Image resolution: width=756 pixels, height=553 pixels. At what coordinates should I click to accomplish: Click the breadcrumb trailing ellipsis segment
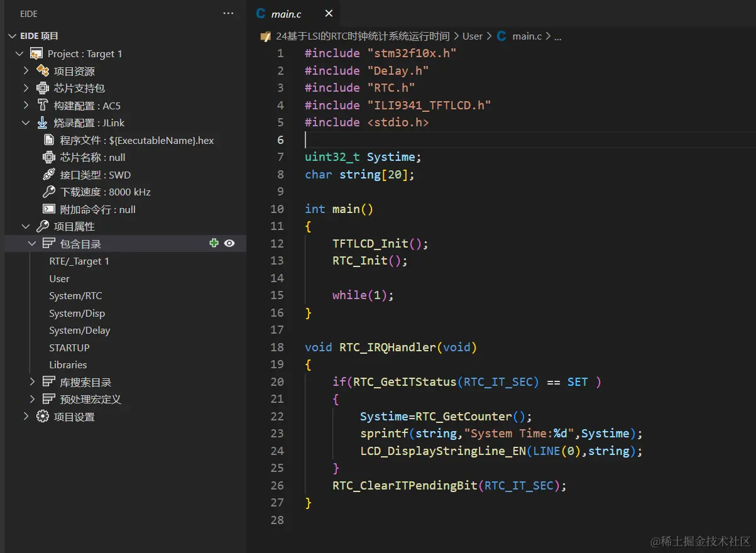click(557, 36)
